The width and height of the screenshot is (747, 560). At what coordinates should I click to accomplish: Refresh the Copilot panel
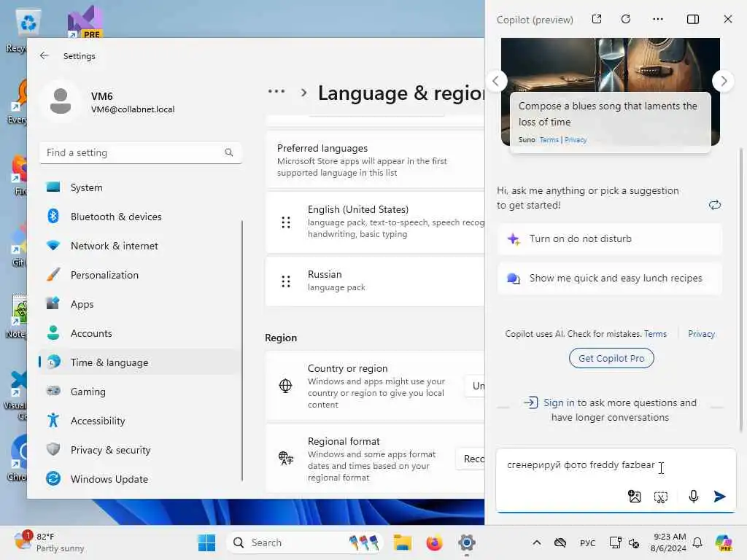click(626, 19)
